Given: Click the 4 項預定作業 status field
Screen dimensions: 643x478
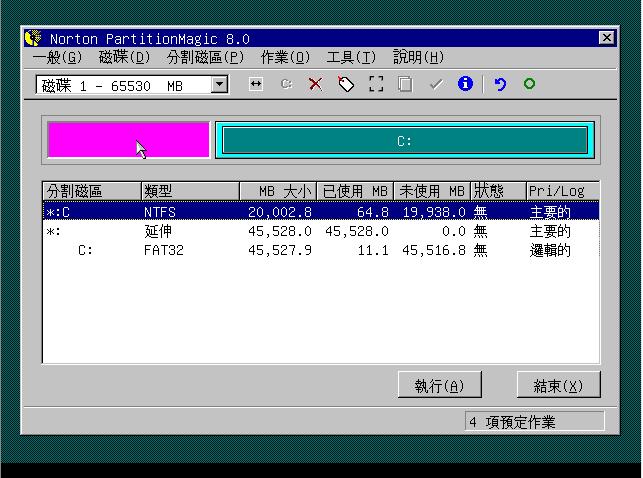Looking at the screenshot, I should (535, 421).
